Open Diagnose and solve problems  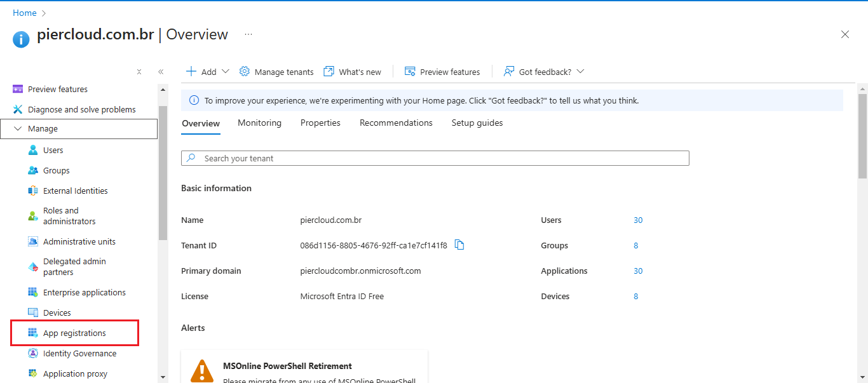81,110
